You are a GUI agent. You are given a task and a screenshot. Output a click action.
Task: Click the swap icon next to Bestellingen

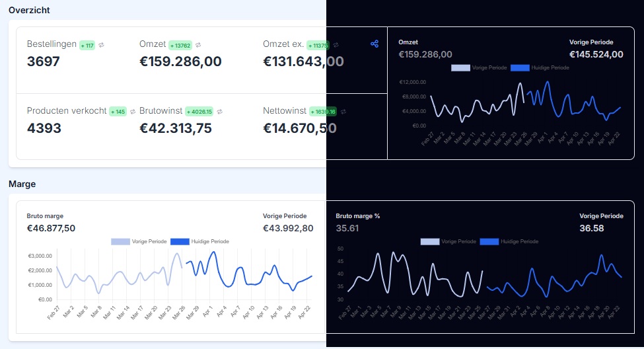pyautogui.click(x=101, y=45)
